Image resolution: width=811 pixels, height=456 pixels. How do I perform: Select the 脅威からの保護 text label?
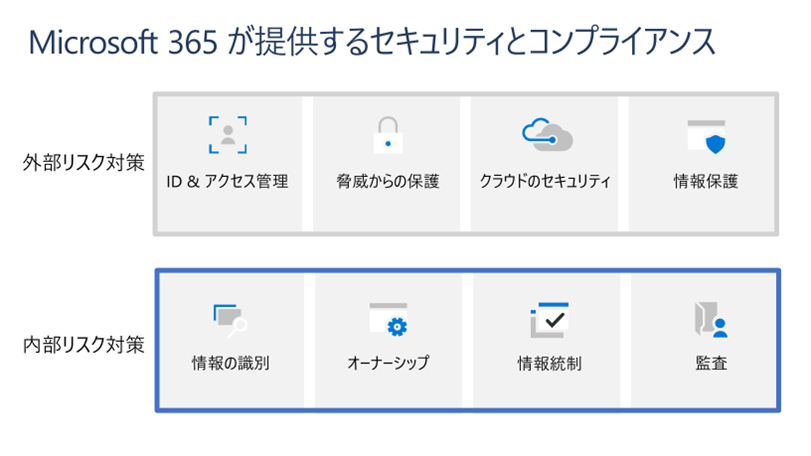pyautogui.click(x=388, y=183)
